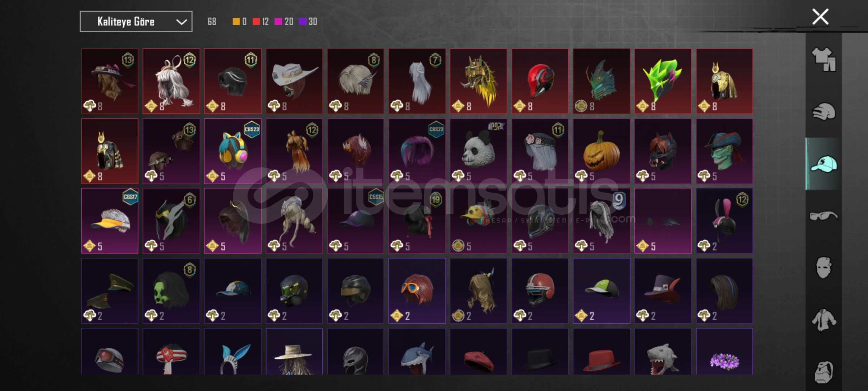Open the outfits category icon
This screenshot has height=391, width=868.
tap(824, 59)
